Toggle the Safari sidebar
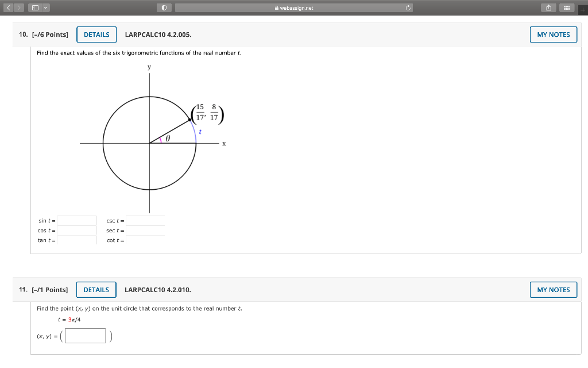This screenshot has height=368, width=588. point(34,7)
